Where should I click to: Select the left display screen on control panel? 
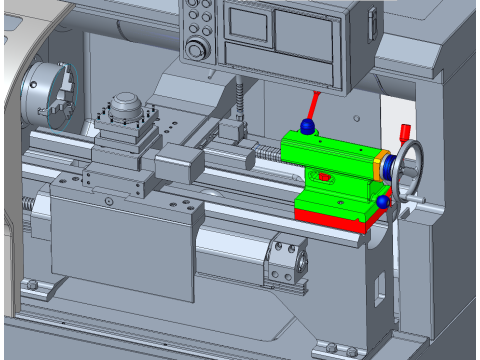pyautogui.click(x=249, y=24)
